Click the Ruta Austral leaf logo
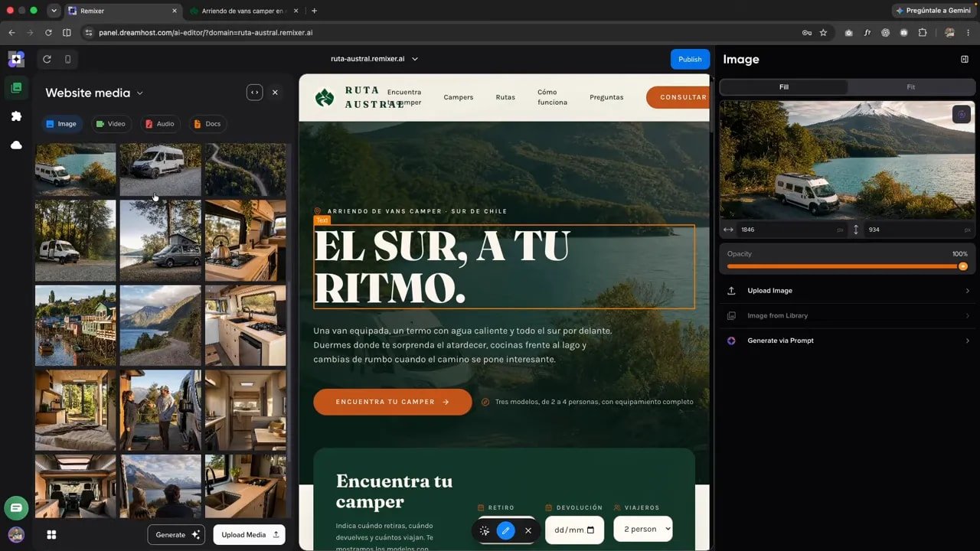This screenshot has height=551, width=980. (325, 97)
